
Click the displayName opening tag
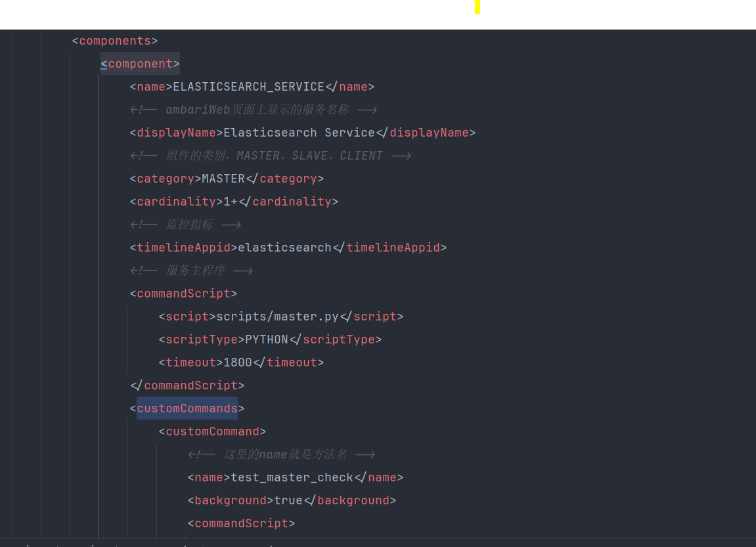point(176,133)
